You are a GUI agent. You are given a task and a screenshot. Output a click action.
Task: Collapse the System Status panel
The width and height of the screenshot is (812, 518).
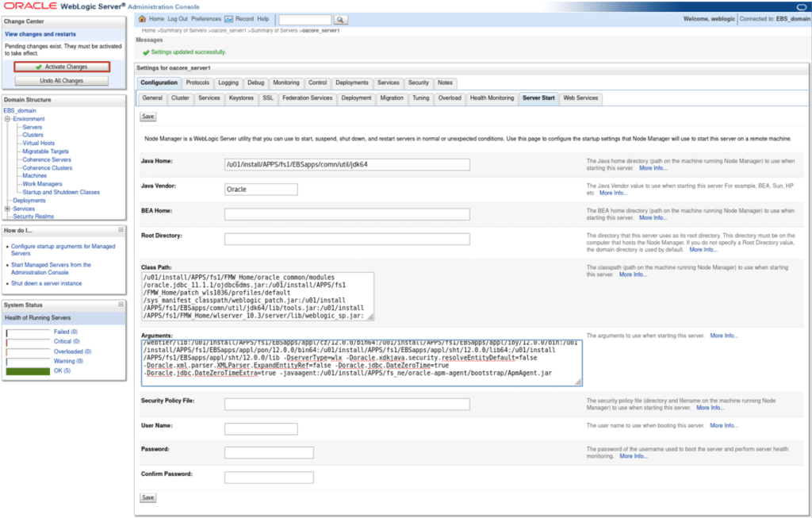click(121, 305)
